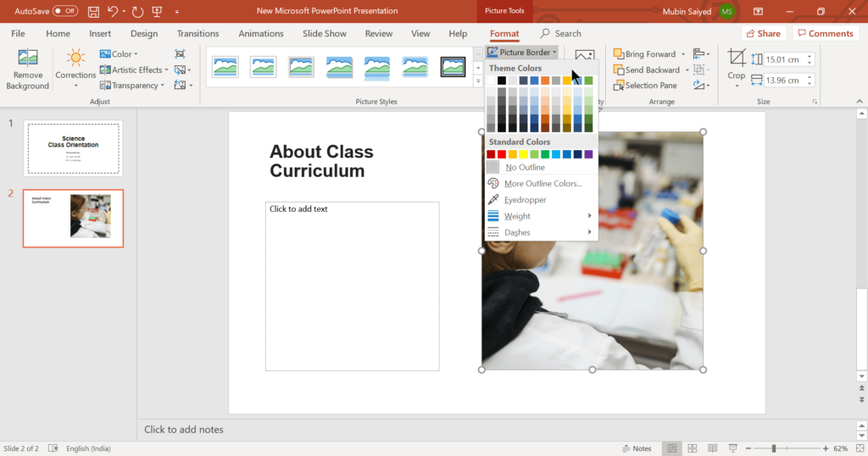Open the Transitions ribbon tab

coord(198,34)
